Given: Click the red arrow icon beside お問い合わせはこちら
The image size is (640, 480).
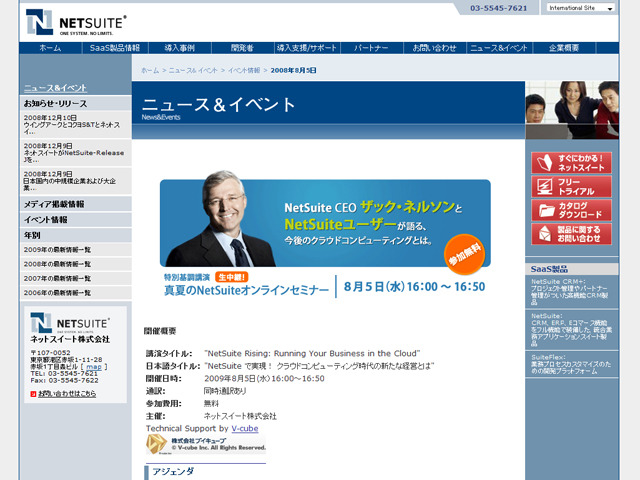Looking at the screenshot, I should (33, 394).
